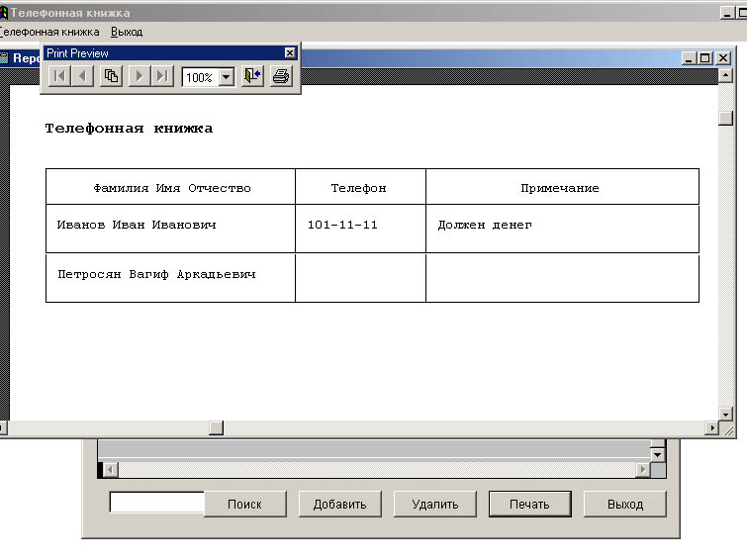Click the Удалить button
The width and height of the screenshot is (747, 560).
pos(435,505)
